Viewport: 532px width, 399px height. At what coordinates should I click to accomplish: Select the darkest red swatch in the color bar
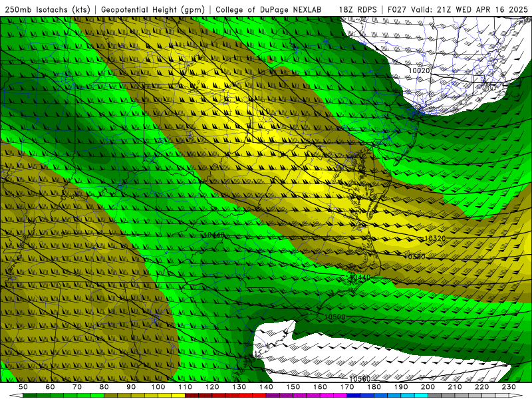click(x=192, y=395)
